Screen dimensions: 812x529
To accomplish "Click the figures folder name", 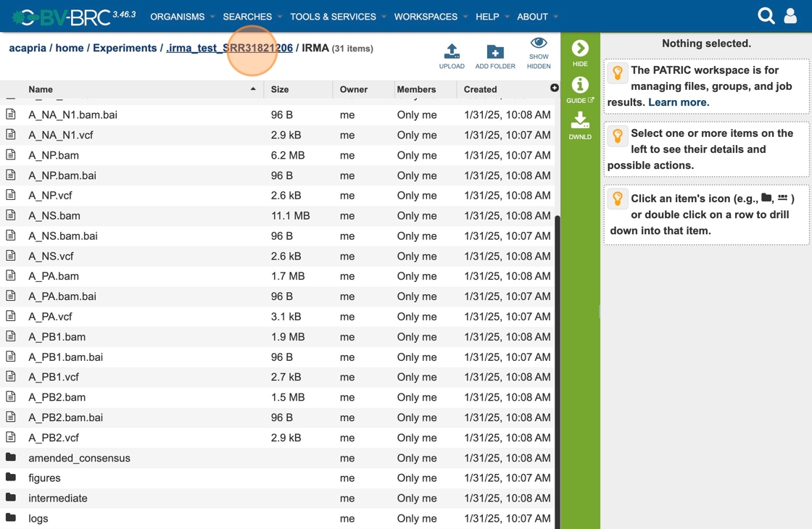I will coord(44,478).
